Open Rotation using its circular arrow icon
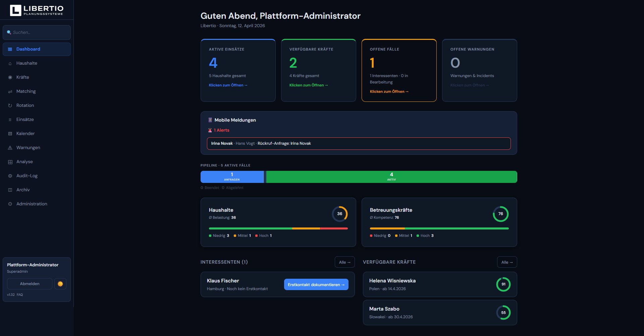 10,105
